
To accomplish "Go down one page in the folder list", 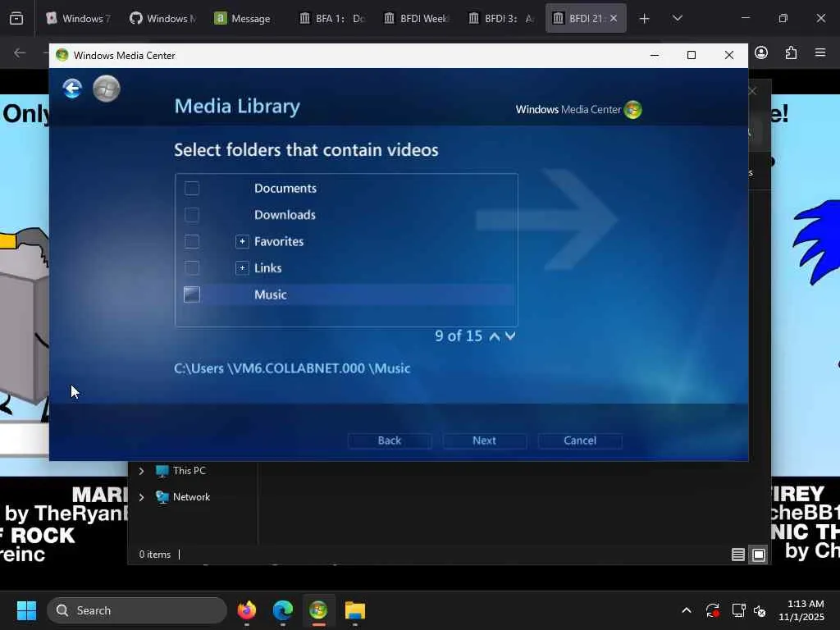I will (510, 336).
